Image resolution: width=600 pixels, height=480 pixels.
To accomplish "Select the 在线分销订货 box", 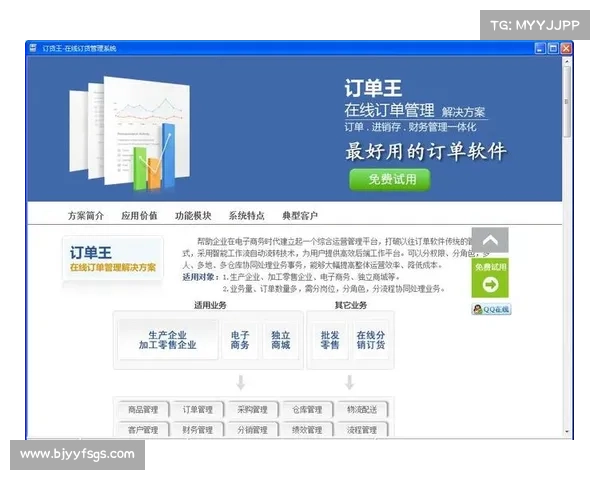I will (371, 340).
